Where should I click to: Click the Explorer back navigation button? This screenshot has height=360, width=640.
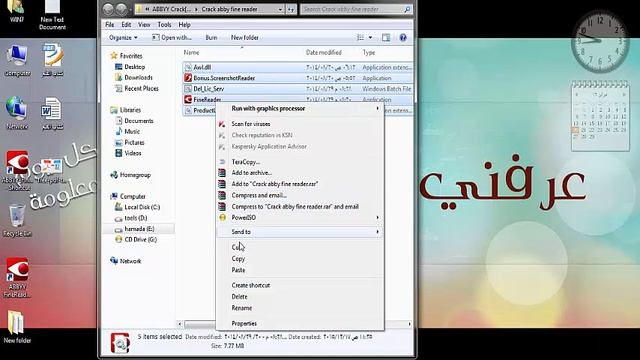pos(108,9)
